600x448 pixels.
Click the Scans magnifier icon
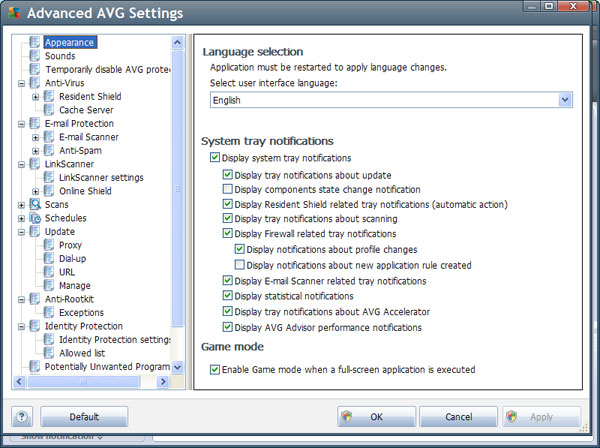(x=35, y=204)
